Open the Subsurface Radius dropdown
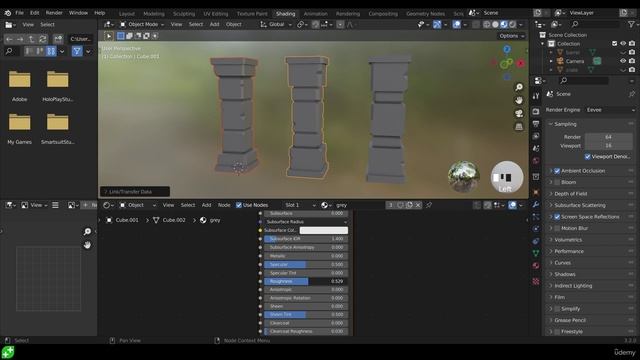The image size is (640, 360). point(306,222)
